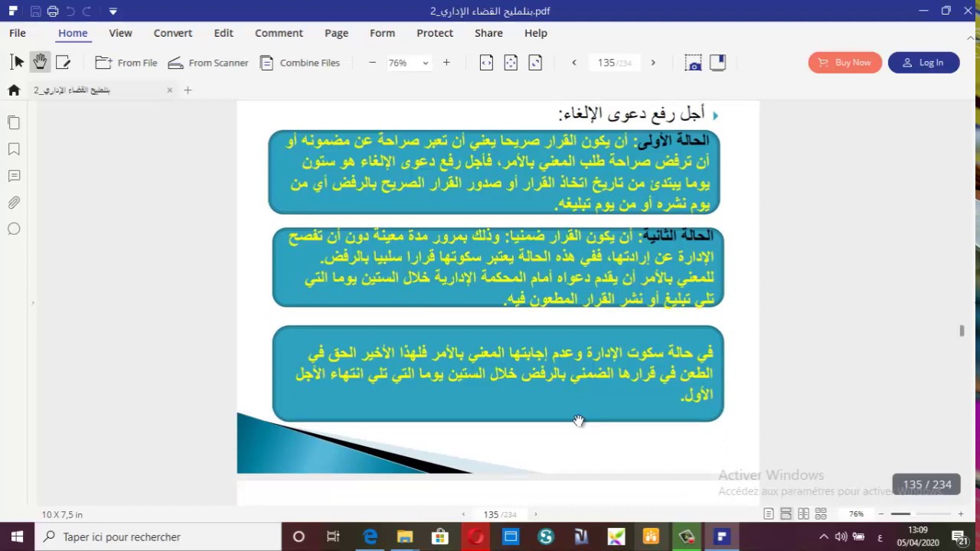
Task: Open the page thumbnails panel
Action: (x=14, y=122)
